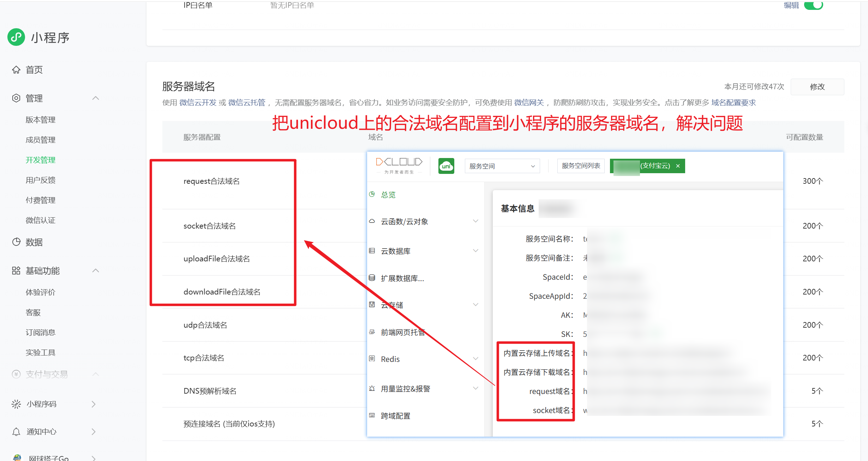Image resolution: width=868 pixels, height=461 pixels.
Task: Open the 域名配置要求 link
Action: coord(734,103)
